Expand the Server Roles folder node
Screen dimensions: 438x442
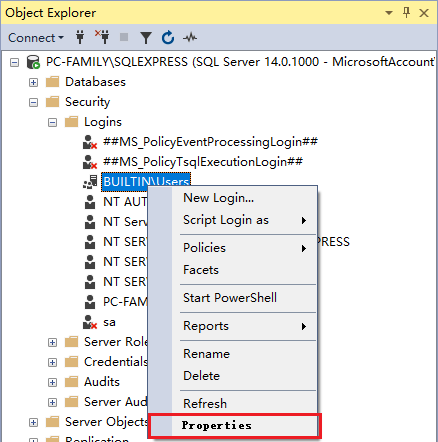pyautogui.click(x=52, y=342)
